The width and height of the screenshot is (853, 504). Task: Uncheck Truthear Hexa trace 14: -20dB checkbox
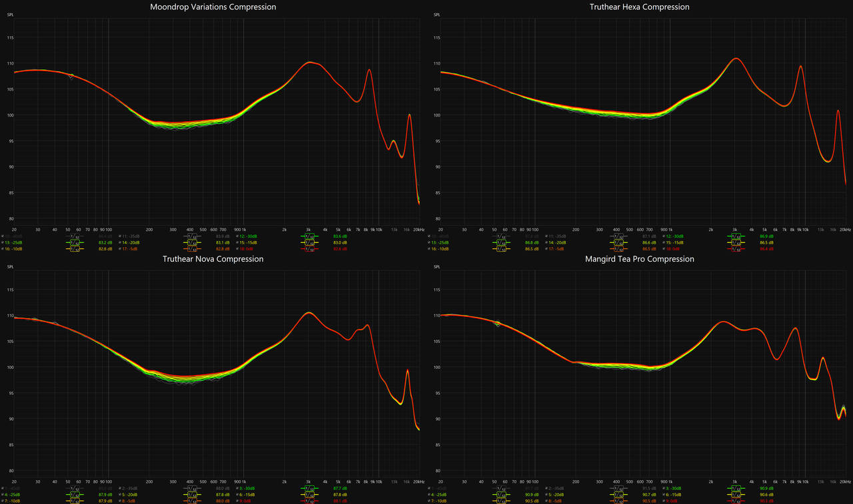pos(547,243)
